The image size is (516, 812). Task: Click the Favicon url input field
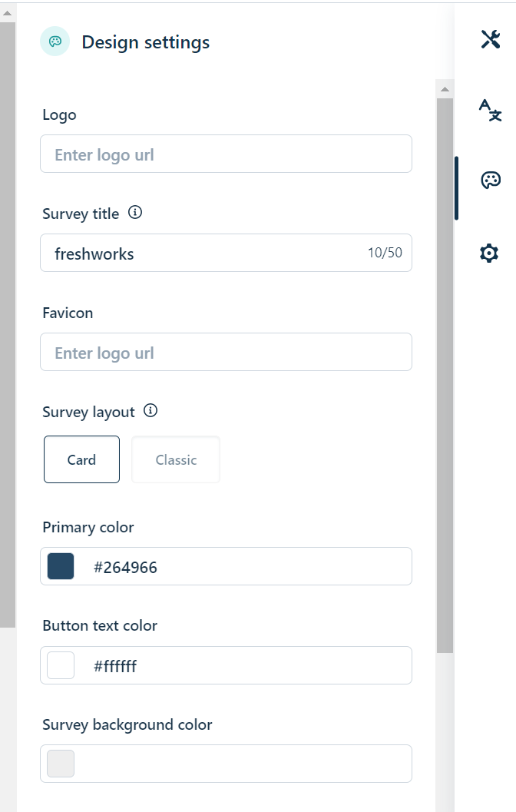coord(226,353)
